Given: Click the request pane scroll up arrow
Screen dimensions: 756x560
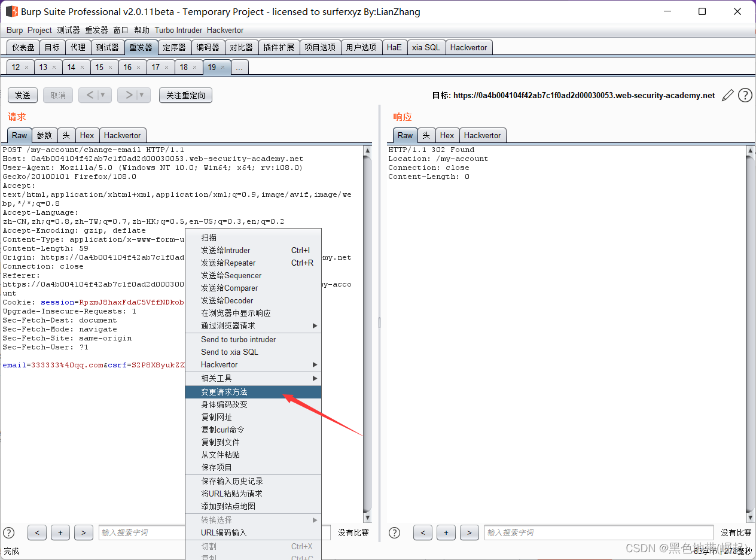Looking at the screenshot, I should pyautogui.click(x=367, y=151).
